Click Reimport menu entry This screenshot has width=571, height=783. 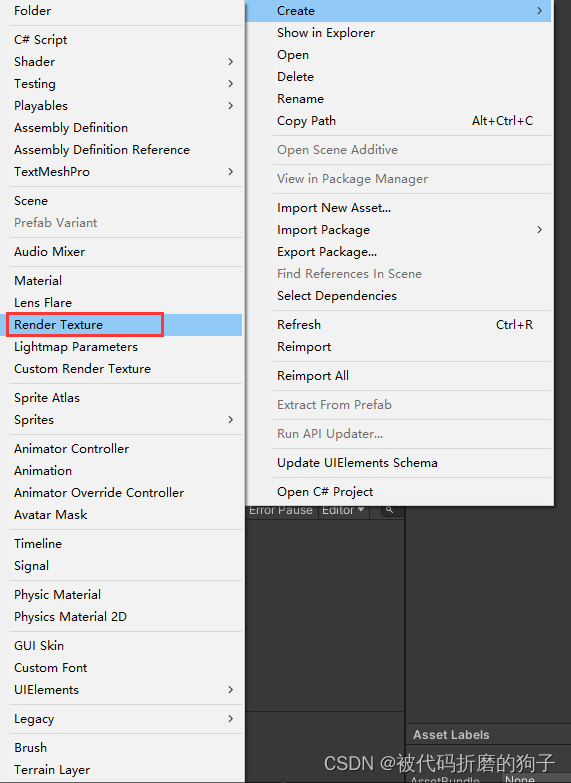(399, 347)
